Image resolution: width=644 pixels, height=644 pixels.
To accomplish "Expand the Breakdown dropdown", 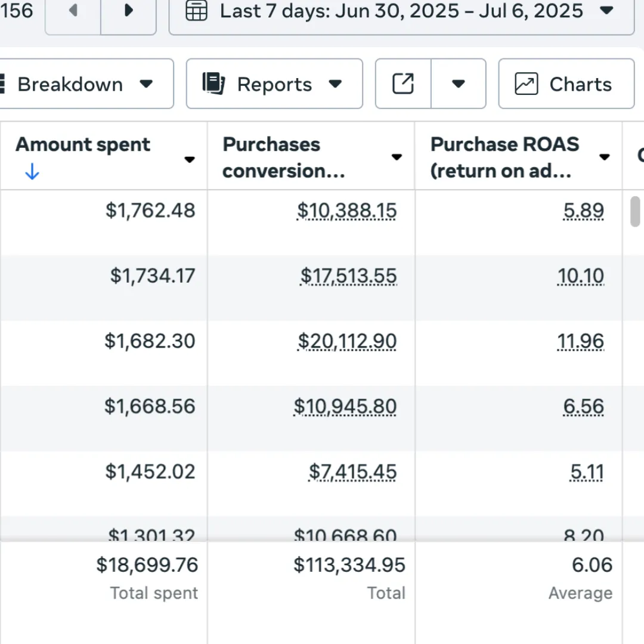I will [x=146, y=84].
